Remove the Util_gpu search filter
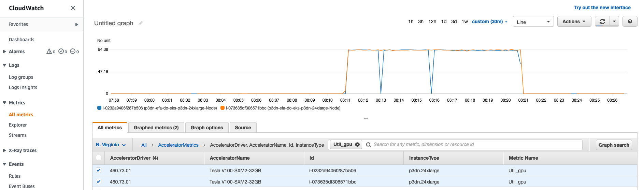 pos(357,145)
